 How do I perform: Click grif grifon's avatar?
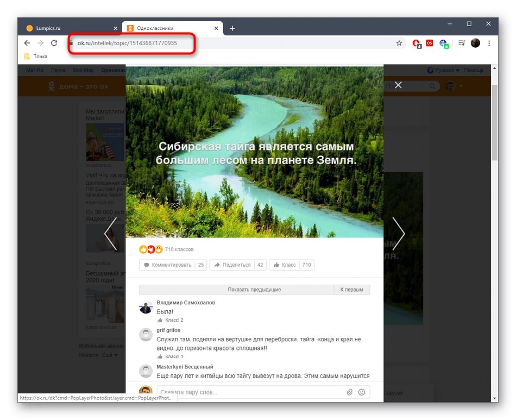click(x=146, y=335)
